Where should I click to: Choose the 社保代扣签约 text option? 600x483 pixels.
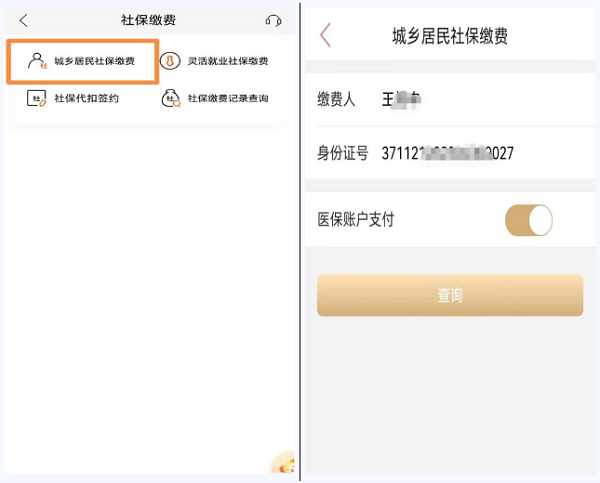(x=87, y=98)
